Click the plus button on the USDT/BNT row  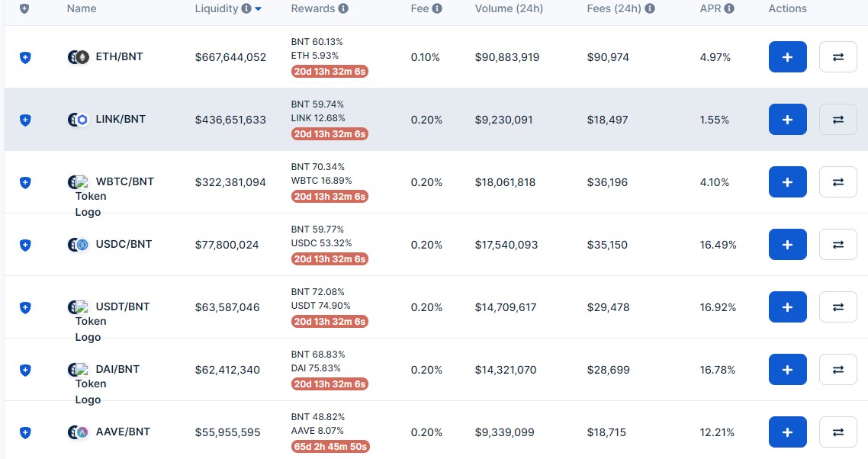point(787,307)
